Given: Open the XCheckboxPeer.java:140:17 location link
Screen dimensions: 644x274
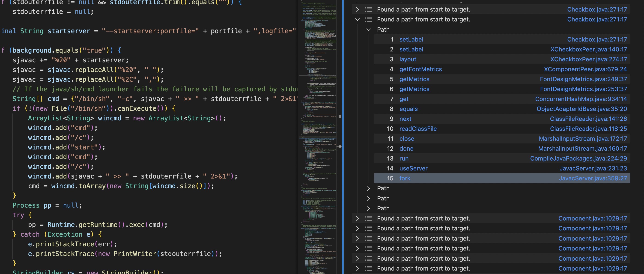Looking at the screenshot, I should [x=588, y=50].
